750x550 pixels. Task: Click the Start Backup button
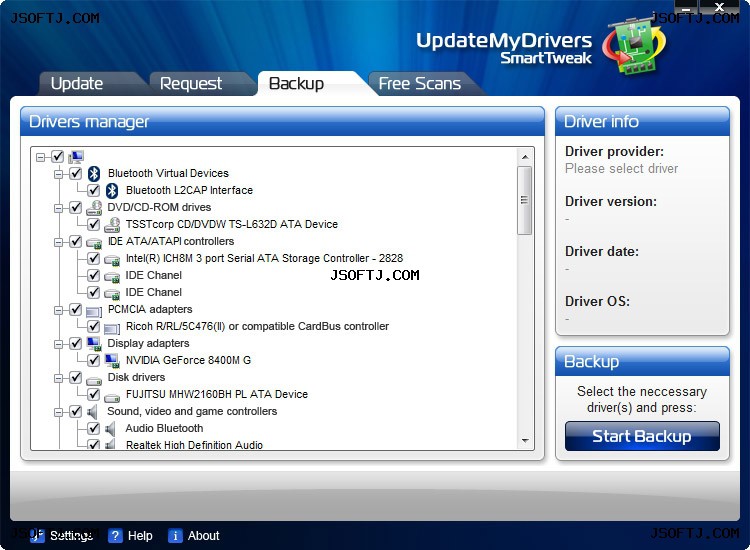[642, 436]
